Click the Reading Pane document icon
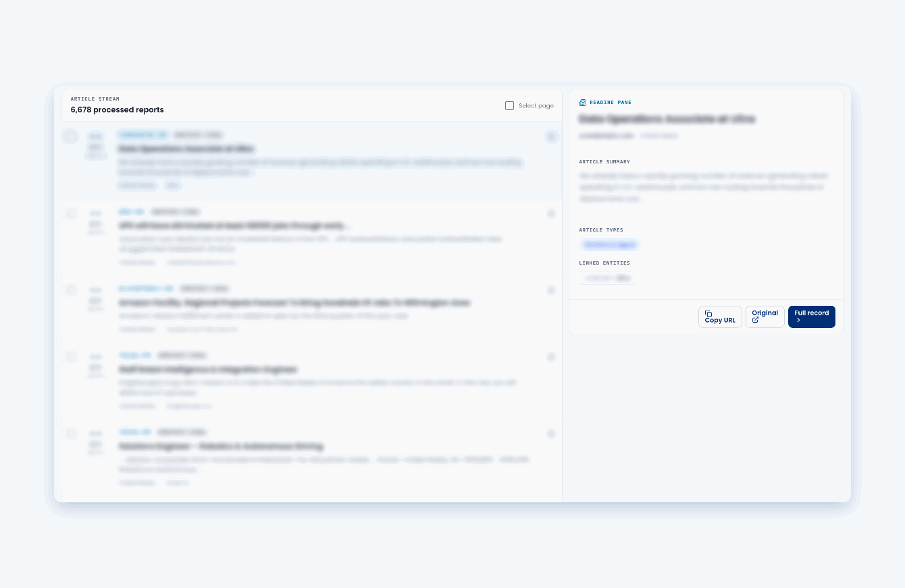This screenshot has width=905, height=588. click(x=583, y=103)
